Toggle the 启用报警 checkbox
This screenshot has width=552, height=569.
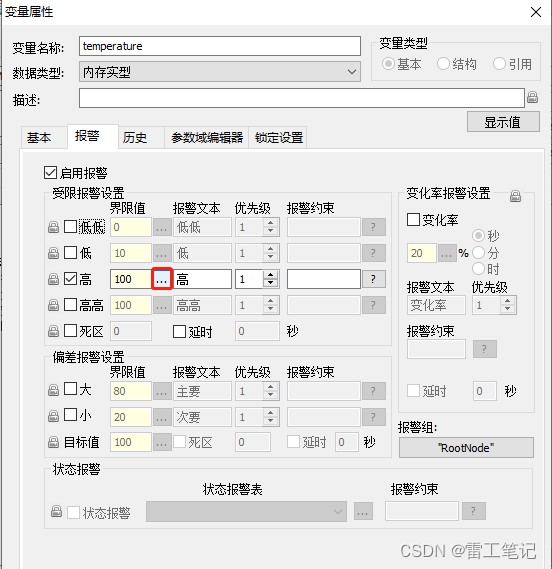click(50, 173)
